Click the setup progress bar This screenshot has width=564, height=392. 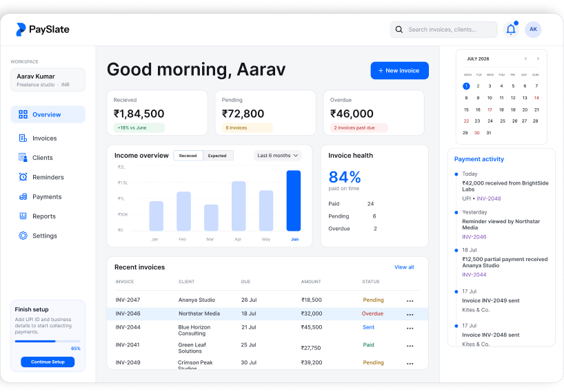pyautogui.click(x=48, y=341)
